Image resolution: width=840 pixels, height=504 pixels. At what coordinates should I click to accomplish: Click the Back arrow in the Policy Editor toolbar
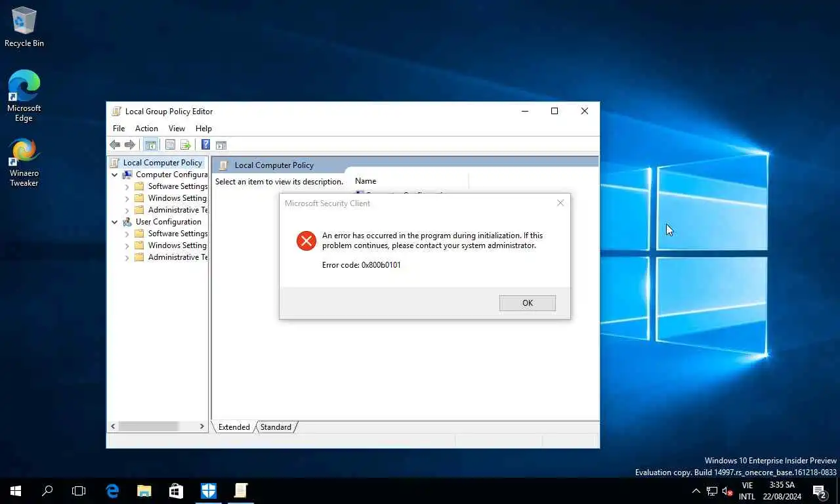[115, 145]
